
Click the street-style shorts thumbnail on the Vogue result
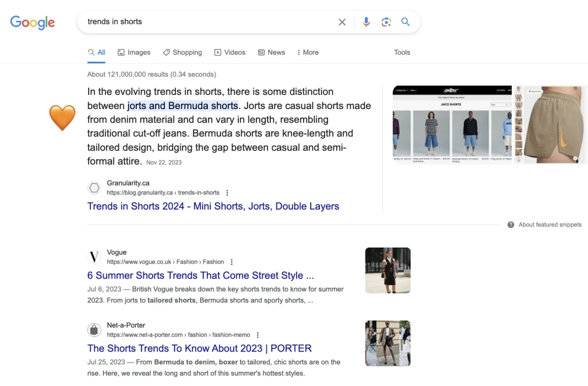pos(388,270)
